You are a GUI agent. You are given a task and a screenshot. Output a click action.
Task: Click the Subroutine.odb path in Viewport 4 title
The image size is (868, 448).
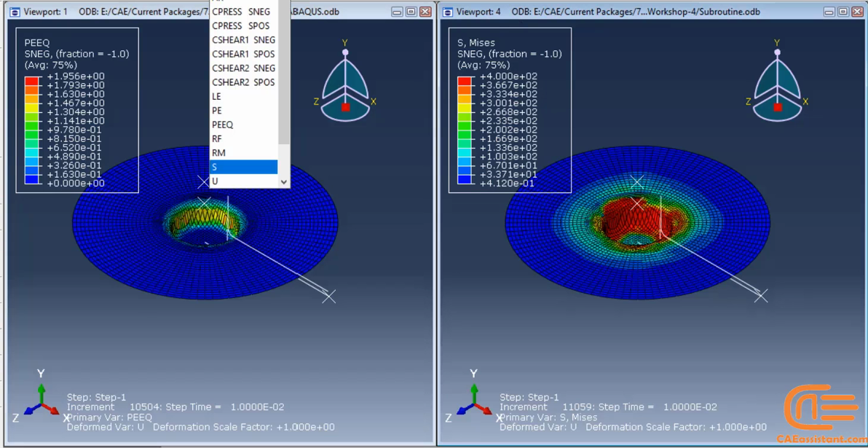point(636,12)
